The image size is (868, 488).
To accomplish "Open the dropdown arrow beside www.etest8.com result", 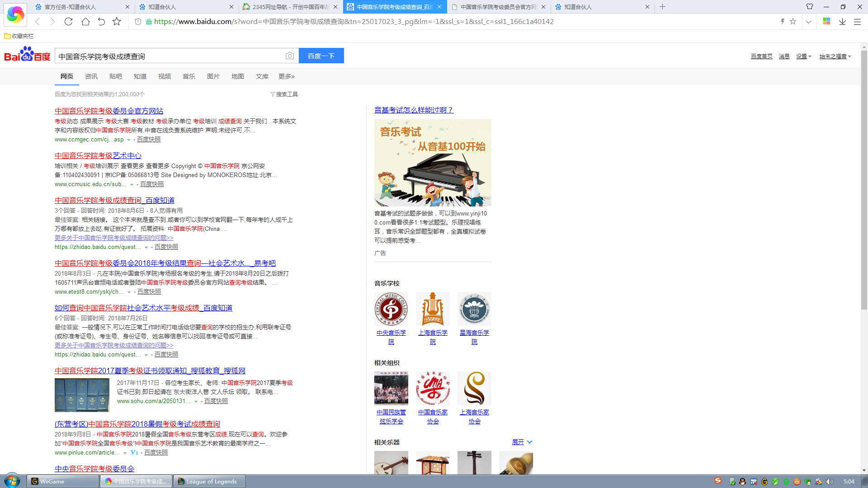I will [x=129, y=292].
